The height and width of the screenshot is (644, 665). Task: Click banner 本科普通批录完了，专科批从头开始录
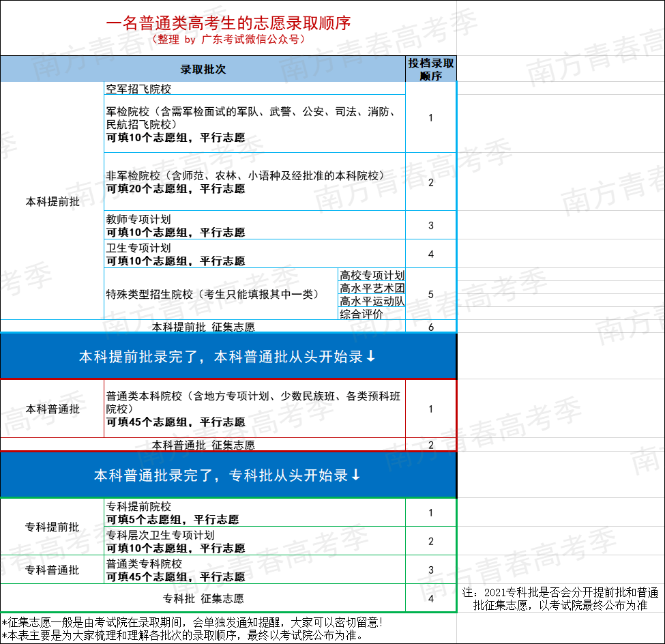tap(228, 475)
